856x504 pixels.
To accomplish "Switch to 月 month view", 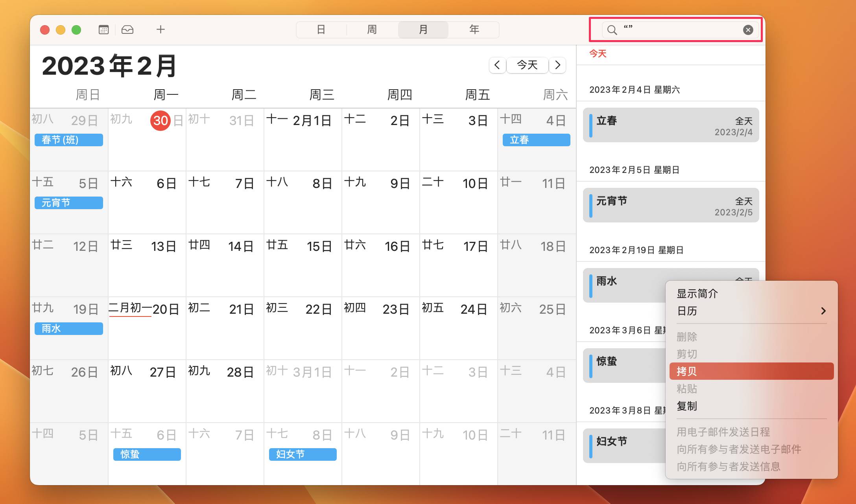I will (423, 29).
